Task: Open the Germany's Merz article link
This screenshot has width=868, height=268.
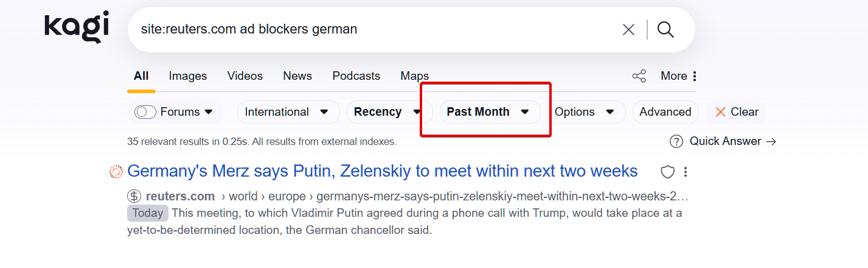Action: [x=382, y=171]
